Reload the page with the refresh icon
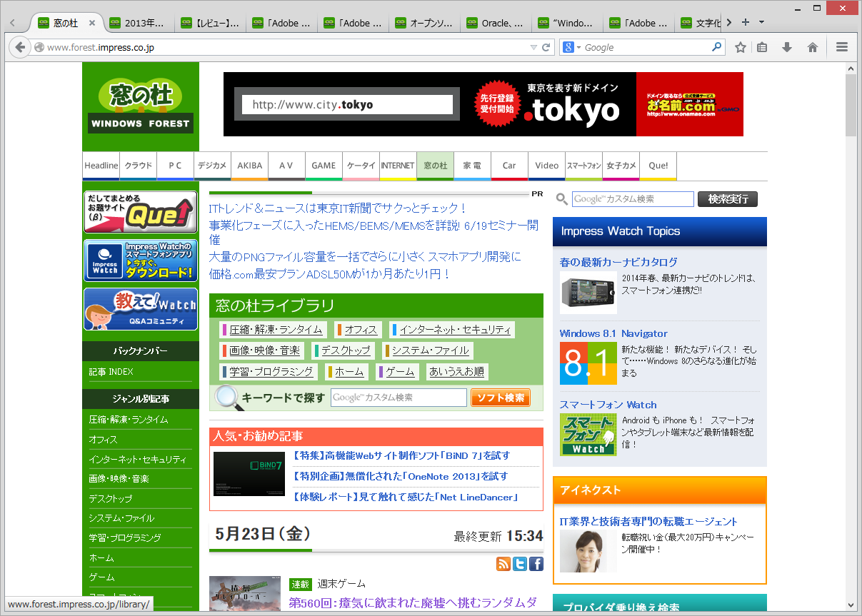 pos(544,47)
